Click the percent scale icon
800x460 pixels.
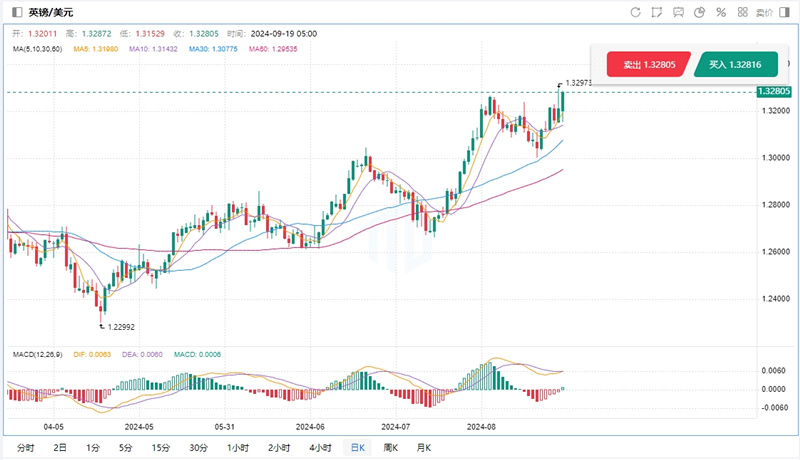click(x=720, y=13)
